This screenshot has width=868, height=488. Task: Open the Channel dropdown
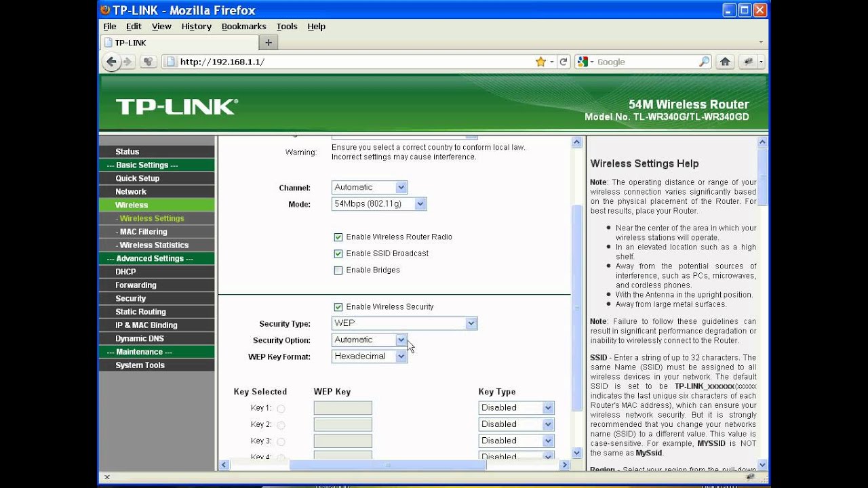[370, 187]
